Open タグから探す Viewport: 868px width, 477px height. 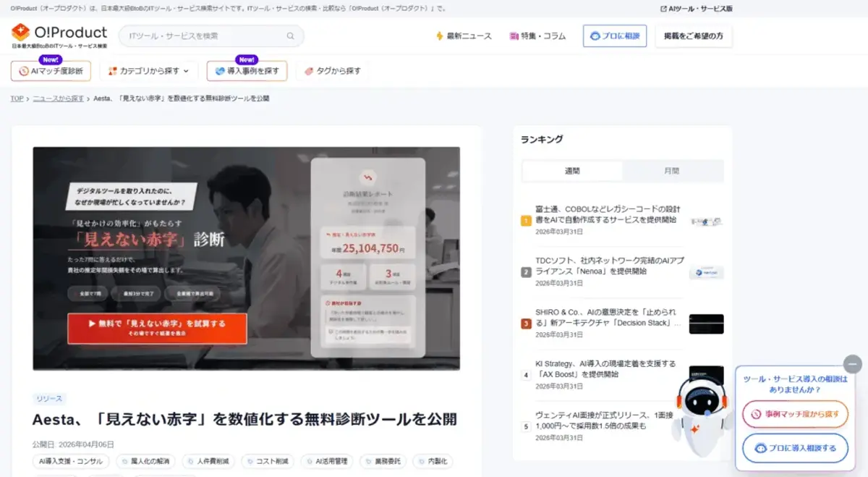tap(333, 71)
